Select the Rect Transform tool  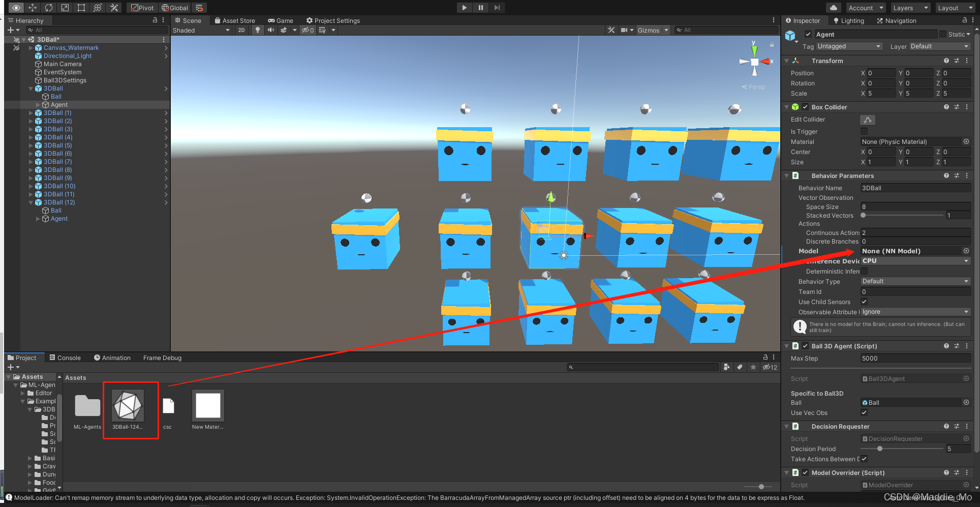click(x=81, y=8)
